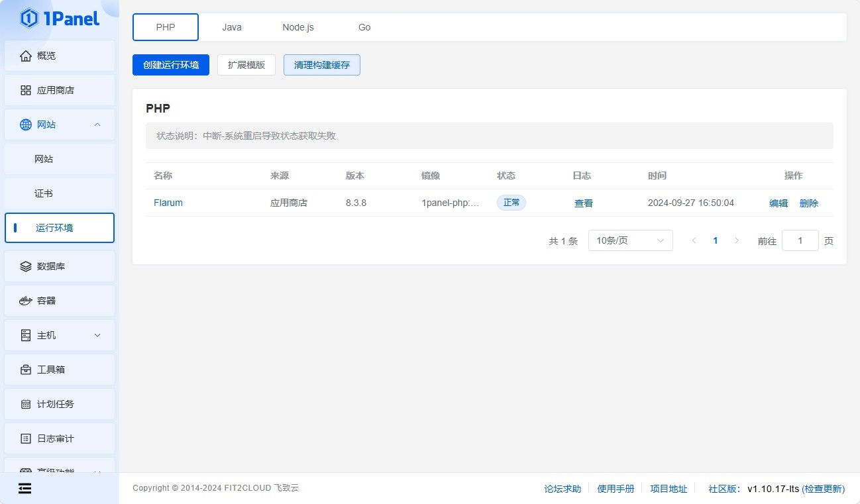Go to the next page arrow
860x504 pixels.
click(737, 240)
